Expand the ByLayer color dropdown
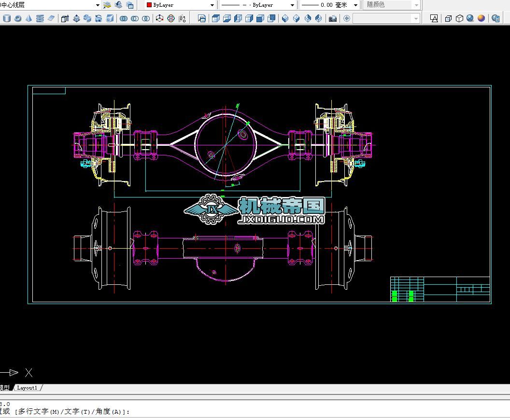 click(x=212, y=5)
